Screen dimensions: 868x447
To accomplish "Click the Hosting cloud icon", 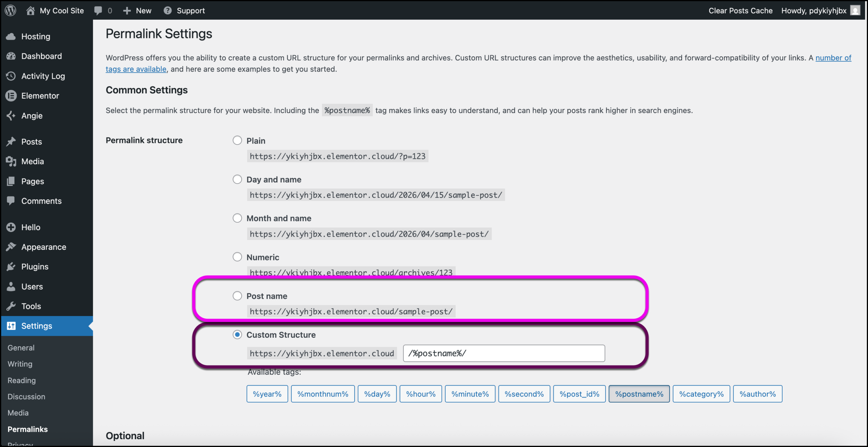I will pyautogui.click(x=11, y=36).
